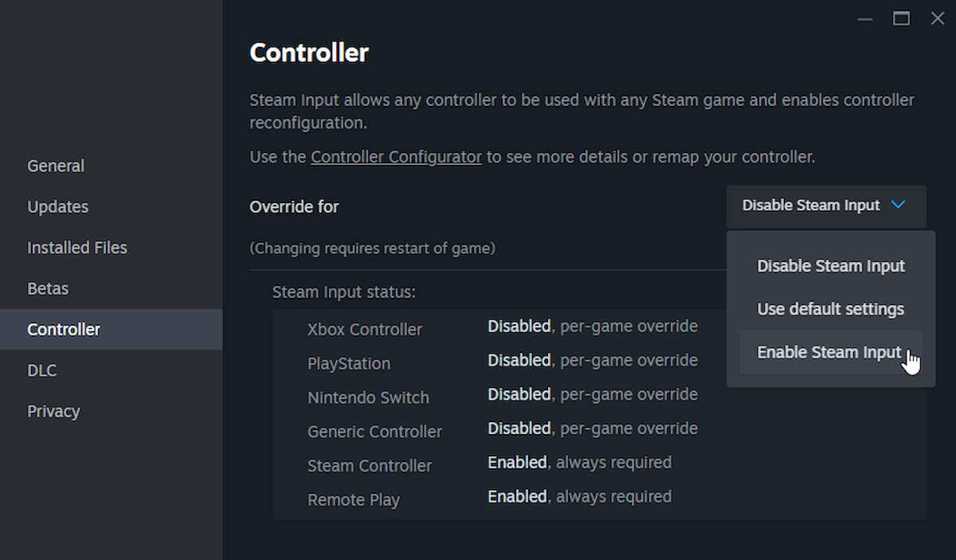Open the General settings section

55,166
